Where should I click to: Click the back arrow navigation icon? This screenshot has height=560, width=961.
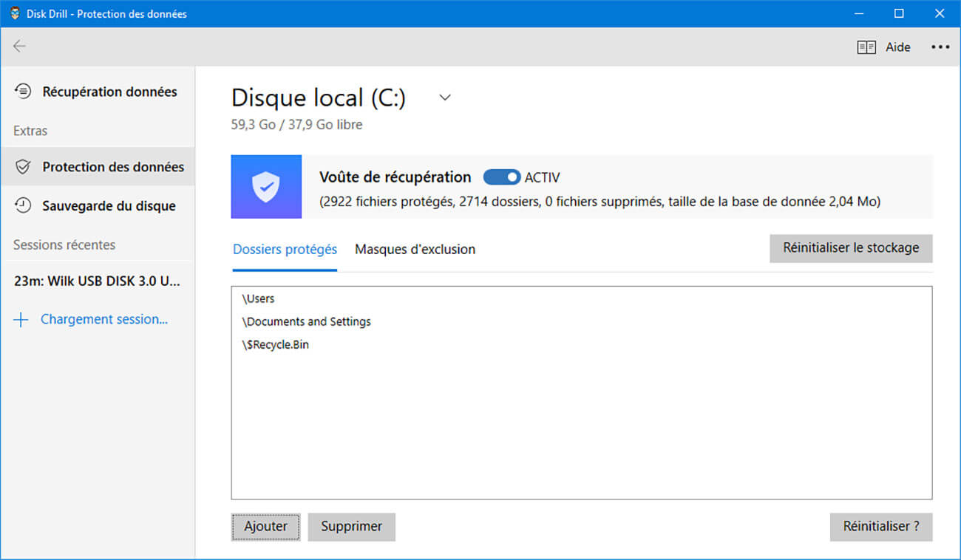coord(19,46)
